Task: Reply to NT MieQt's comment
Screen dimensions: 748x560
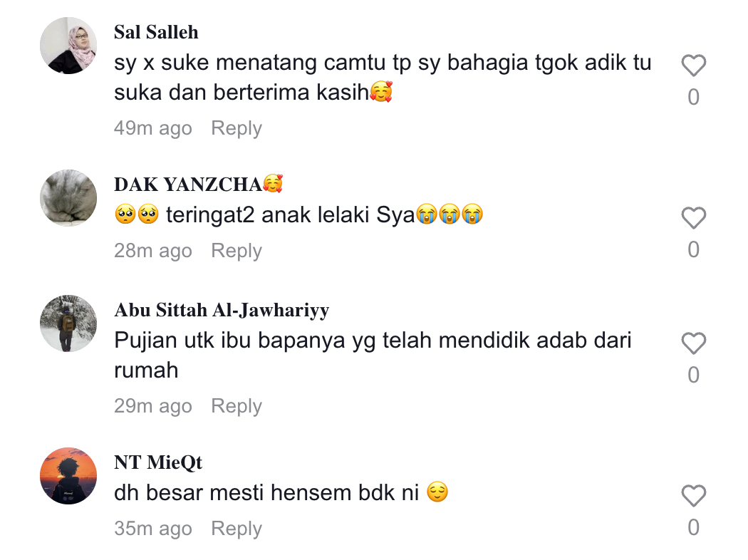Action: pos(237,529)
